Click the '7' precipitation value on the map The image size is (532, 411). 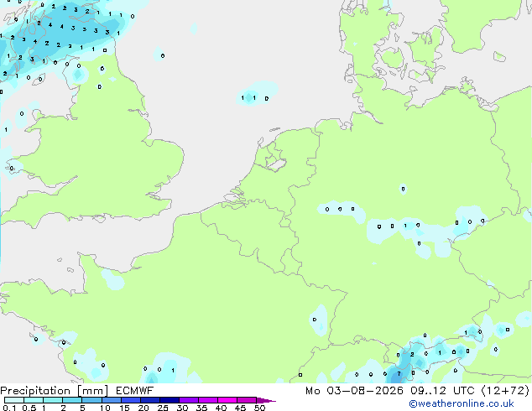click(x=399, y=374)
